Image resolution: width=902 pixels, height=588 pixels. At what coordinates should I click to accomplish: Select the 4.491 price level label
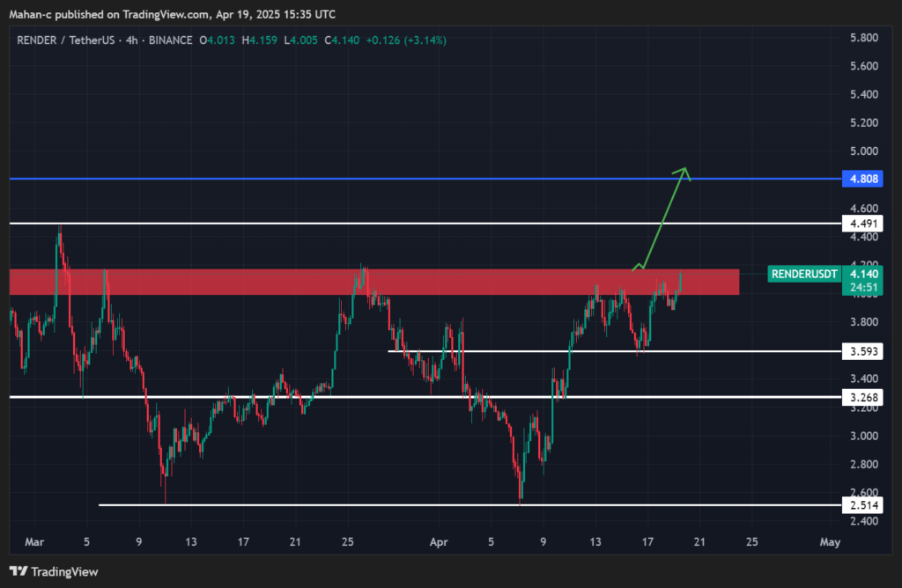pos(859,224)
